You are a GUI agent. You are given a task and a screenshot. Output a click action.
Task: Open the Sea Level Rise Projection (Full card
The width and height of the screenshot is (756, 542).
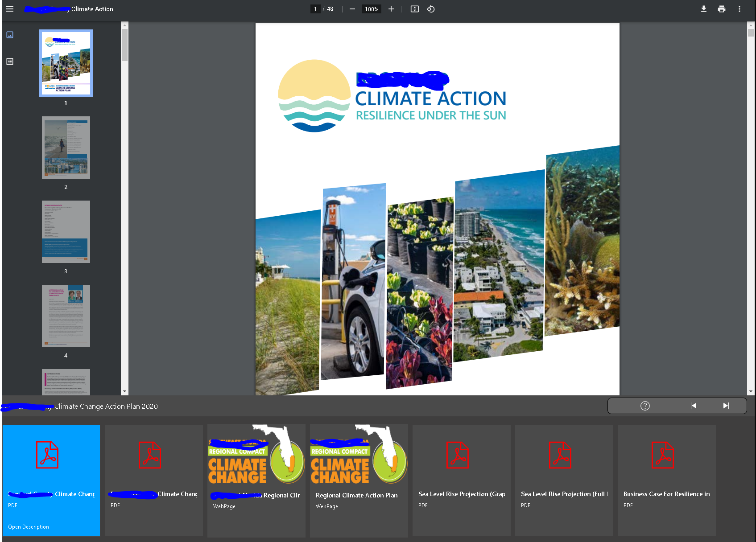tap(564, 480)
